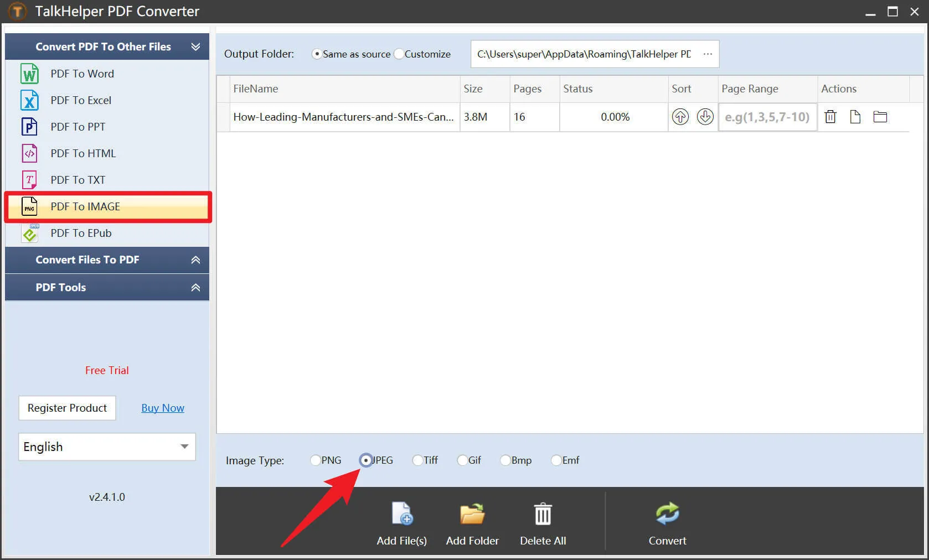
Task: Select the Same as source radio button
Action: [x=317, y=54]
